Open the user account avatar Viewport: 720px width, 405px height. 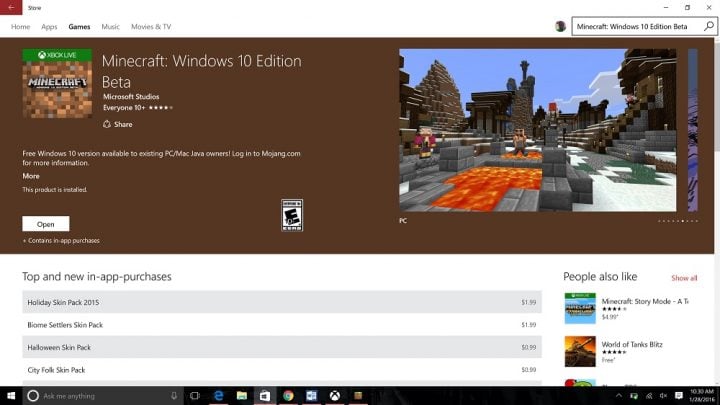click(561, 26)
